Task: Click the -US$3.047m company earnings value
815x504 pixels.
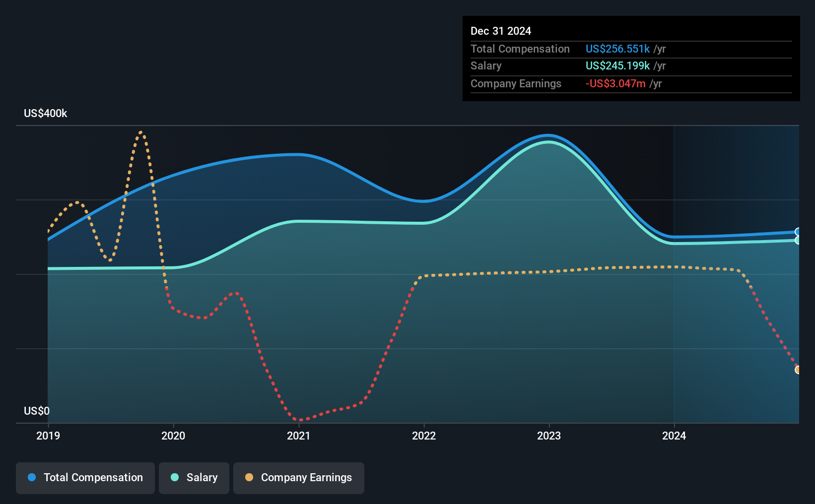Action: coord(615,83)
